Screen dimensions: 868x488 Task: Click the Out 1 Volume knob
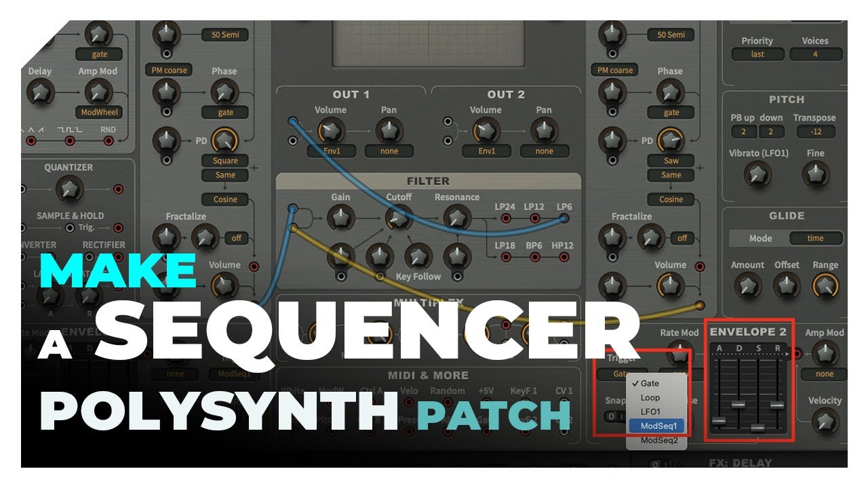click(x=331, y=130)
